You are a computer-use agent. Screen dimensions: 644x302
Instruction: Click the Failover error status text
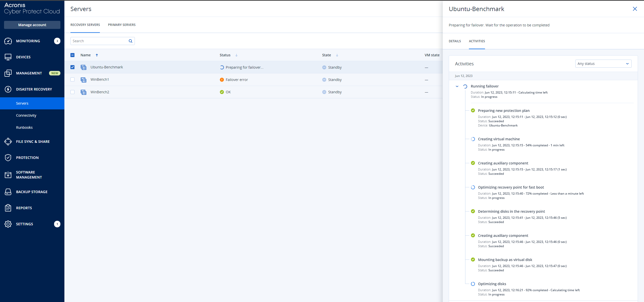(237, 80)
